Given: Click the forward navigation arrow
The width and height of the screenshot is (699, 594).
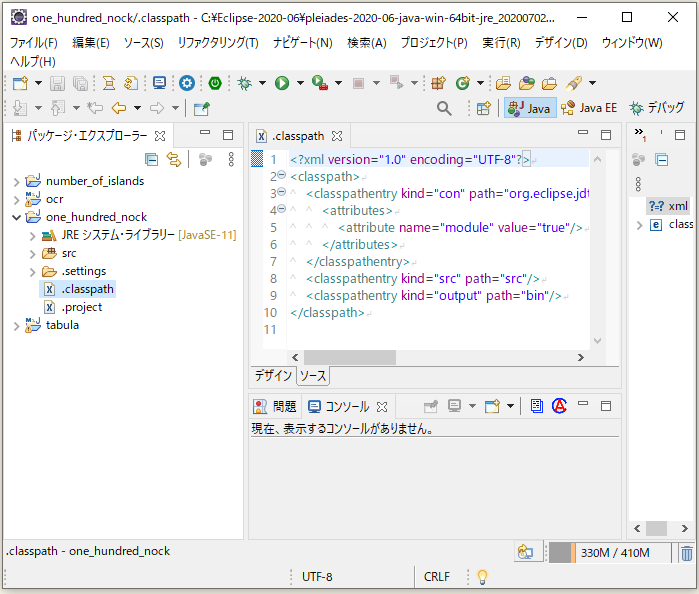Looking at the screenshot, I should click(x=157, y=108).
